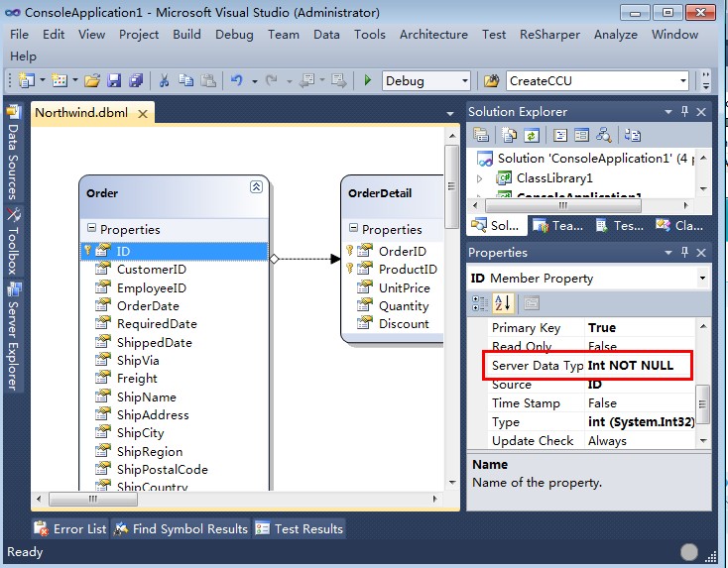Click the Save All toolbar icon
This screenshot has width=728, height=568.
136,80
